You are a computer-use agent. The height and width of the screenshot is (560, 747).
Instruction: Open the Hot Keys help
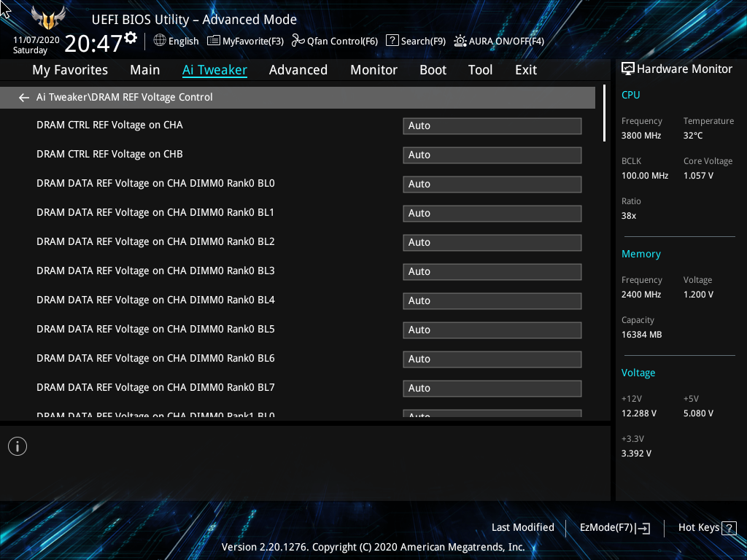[x=707, y=528]
